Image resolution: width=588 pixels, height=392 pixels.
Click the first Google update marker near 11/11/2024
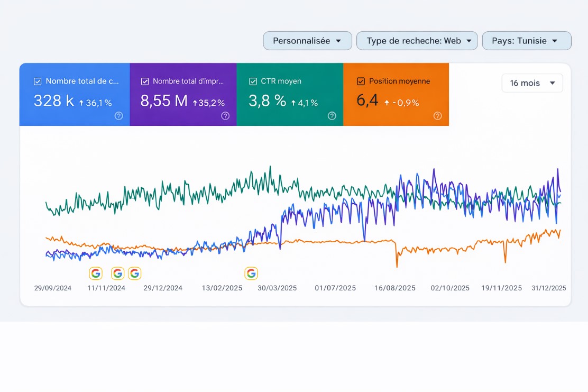click(96, 273)
